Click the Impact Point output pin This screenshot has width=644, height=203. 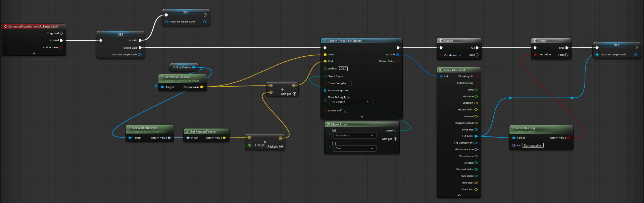tap(476, 109)
